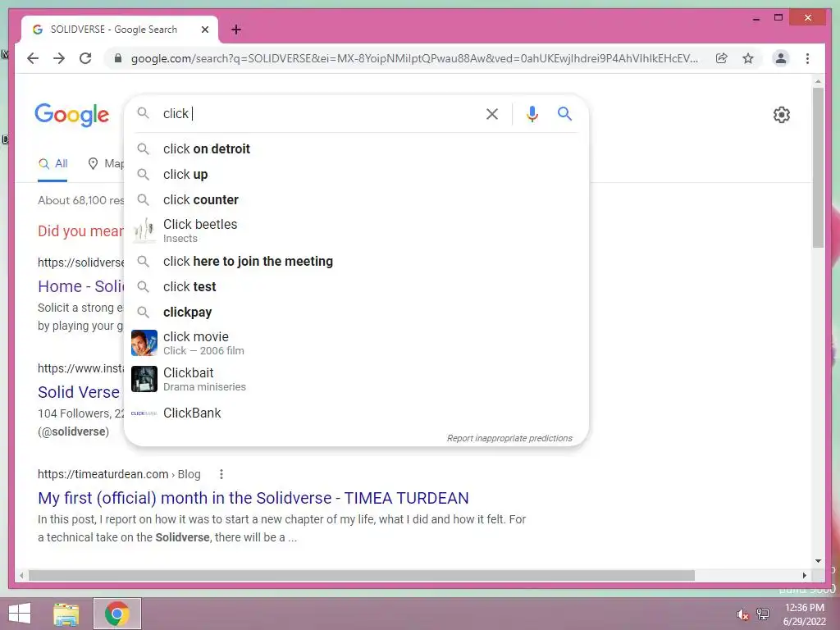Open the Chrome profile avatar icon
This screenshot has width=840, height=630.
781,58
